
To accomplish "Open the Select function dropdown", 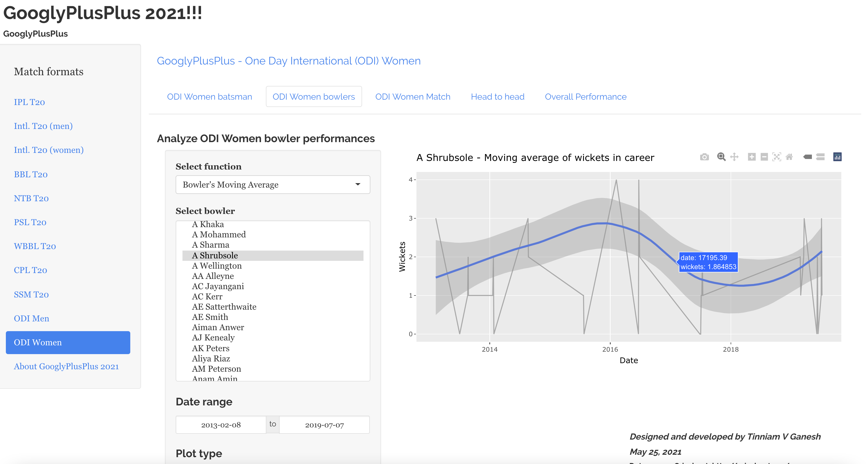I will (272, 185).
